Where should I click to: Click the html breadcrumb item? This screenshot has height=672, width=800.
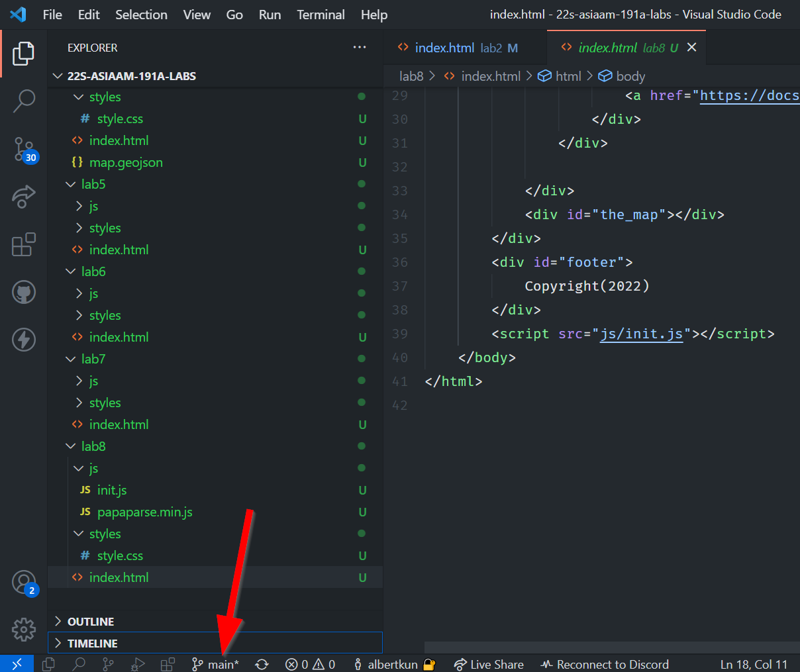(x=568, y=76)
